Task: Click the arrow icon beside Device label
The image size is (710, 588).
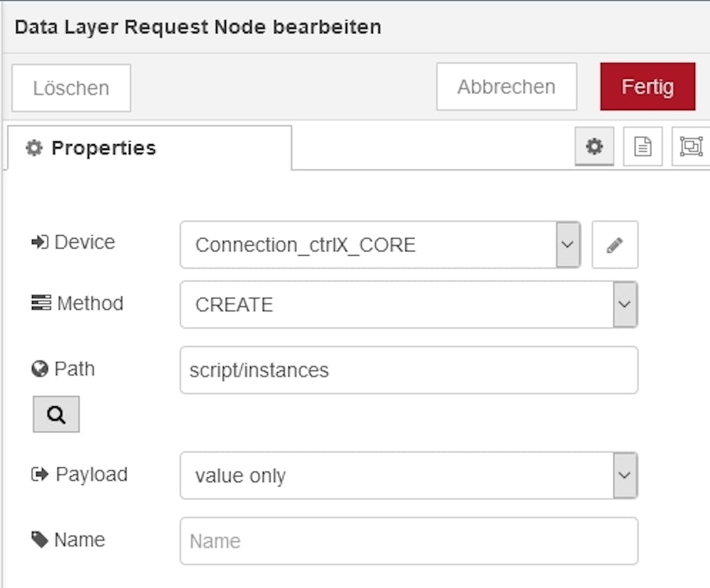Action: point(39,242)
